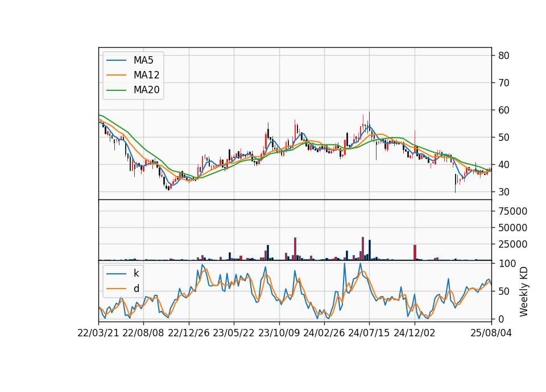Click the KD axis value 100
Image resolution: width=546 pixels, height=392 pixels.
point(507,264)
